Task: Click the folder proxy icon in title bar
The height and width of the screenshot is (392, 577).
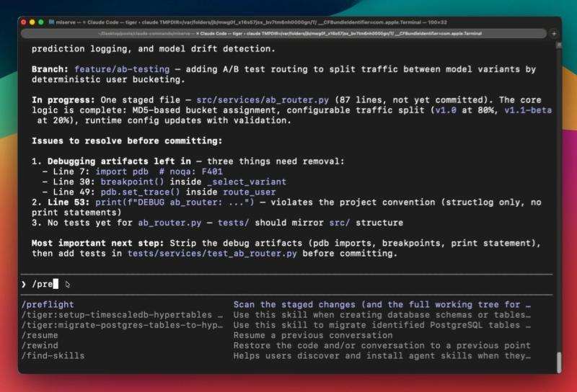Action: click(x=51, y=22)
